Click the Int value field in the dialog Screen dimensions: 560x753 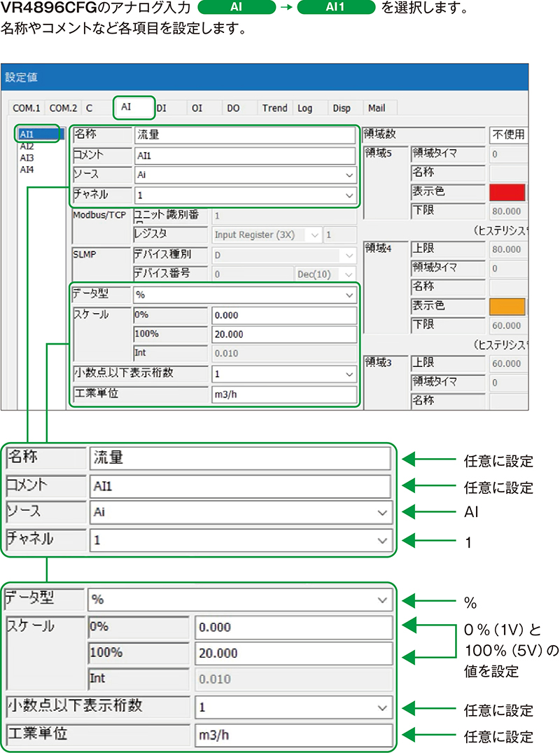click(284, 354)
